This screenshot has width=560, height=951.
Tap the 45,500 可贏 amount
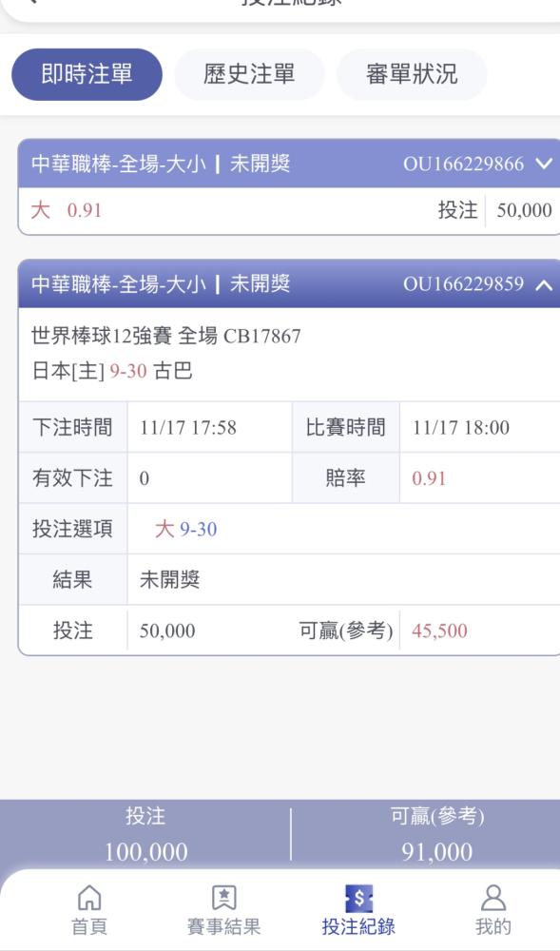[439, 631]
